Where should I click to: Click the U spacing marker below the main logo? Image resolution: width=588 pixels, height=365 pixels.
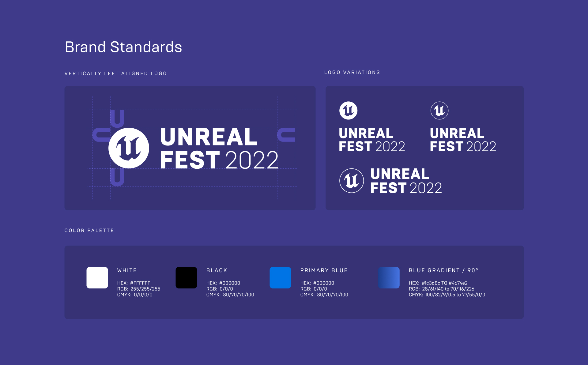pyautogui.click(x=117, y=177)
